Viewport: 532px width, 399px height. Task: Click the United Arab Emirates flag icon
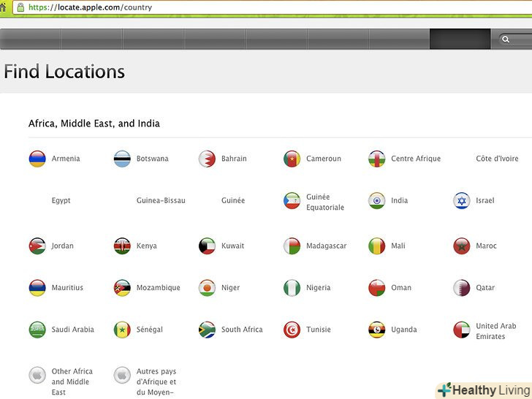[x=461, y=330]
